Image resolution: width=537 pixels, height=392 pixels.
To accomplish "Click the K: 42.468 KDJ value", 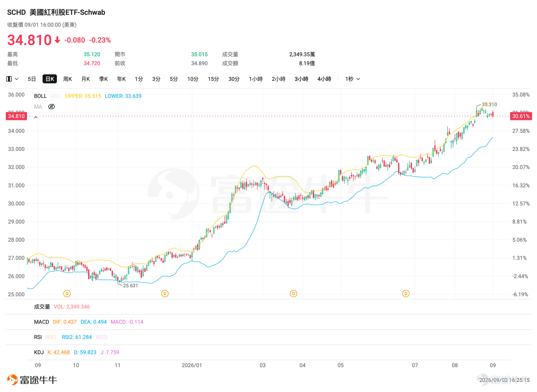I will click(58, 352).
